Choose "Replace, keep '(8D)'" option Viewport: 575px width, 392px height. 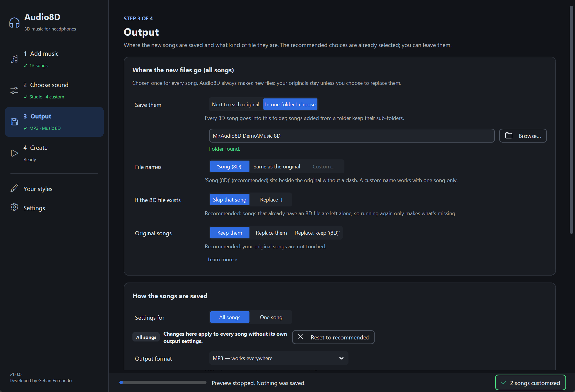317,233
